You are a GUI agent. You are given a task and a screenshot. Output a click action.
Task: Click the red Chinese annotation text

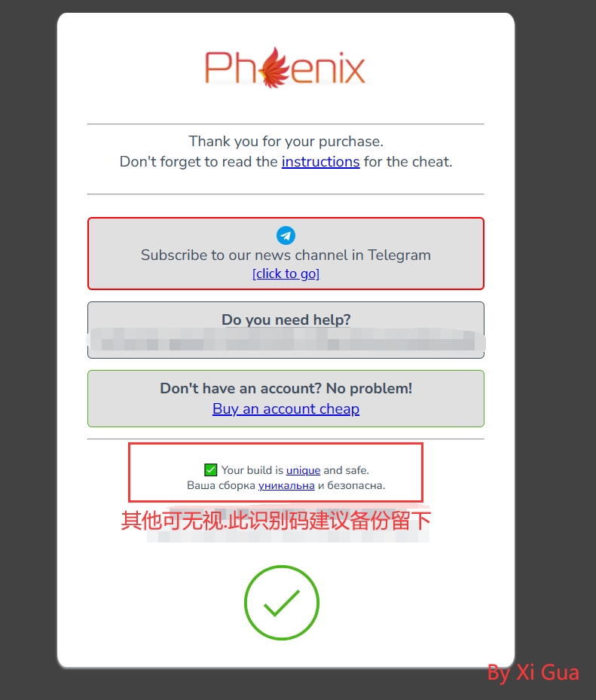click(276, 521)
